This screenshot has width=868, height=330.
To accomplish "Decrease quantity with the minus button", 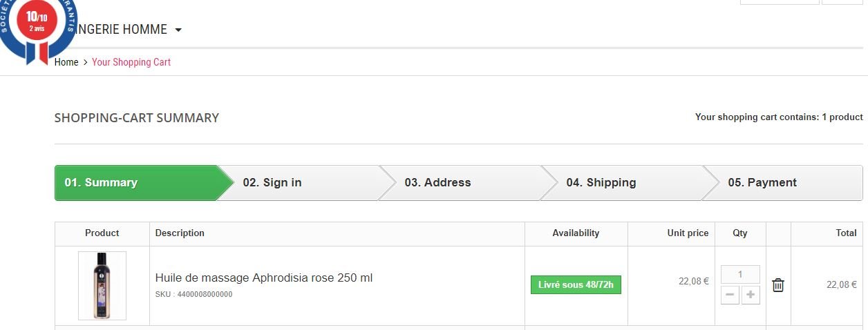I will 730,295.
